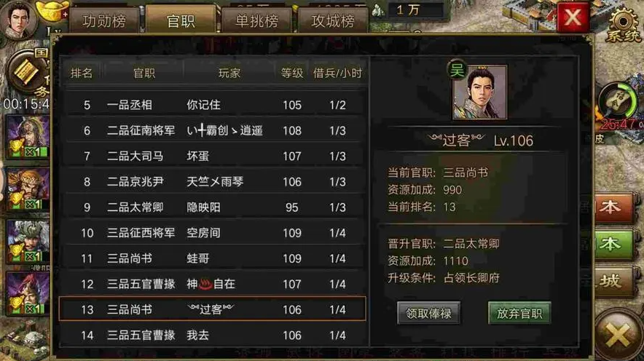644x361 pixels.
Task: Click the 过客 character portrait thumbnail
Action: 479,92
